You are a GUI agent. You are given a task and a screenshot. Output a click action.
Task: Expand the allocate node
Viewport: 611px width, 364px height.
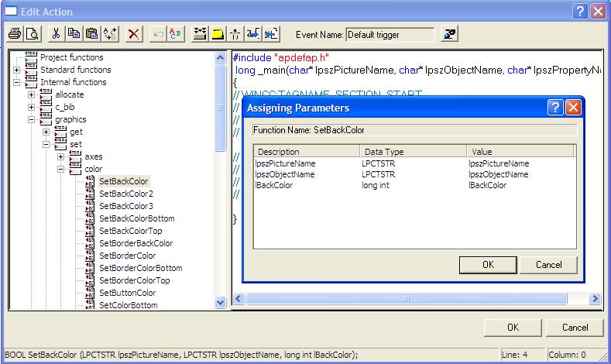32,94
